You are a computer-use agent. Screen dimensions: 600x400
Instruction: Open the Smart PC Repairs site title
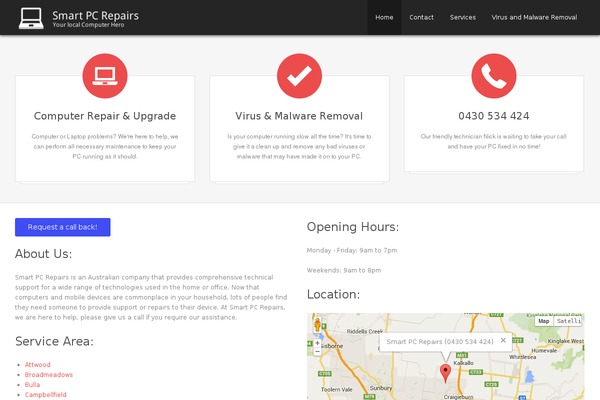pos(95,15)
